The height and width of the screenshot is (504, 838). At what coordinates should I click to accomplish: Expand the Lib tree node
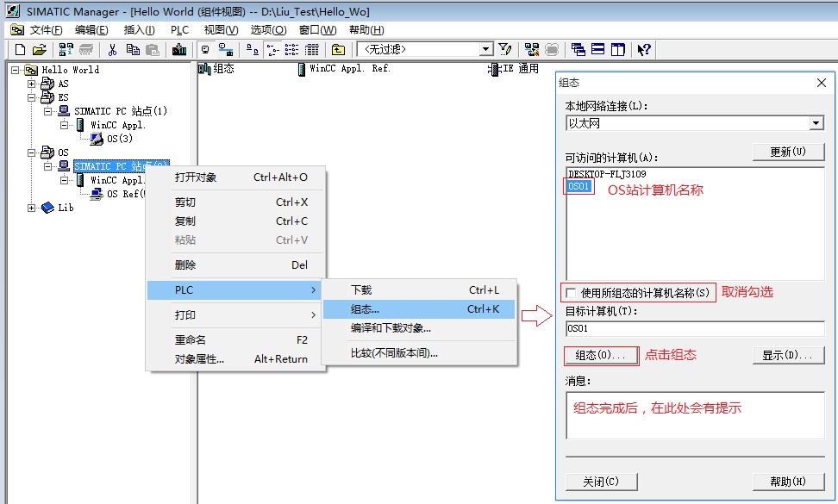(32, 208)
